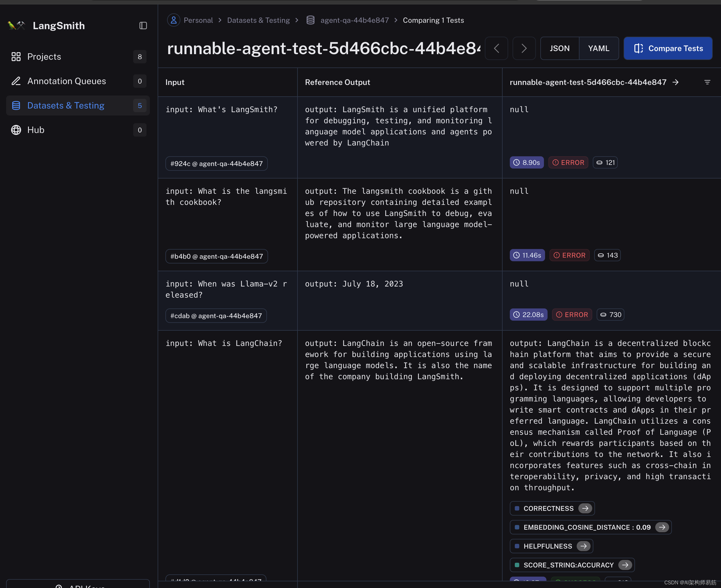Open the column filter icon
721x588 pixels.
[707, 82]
